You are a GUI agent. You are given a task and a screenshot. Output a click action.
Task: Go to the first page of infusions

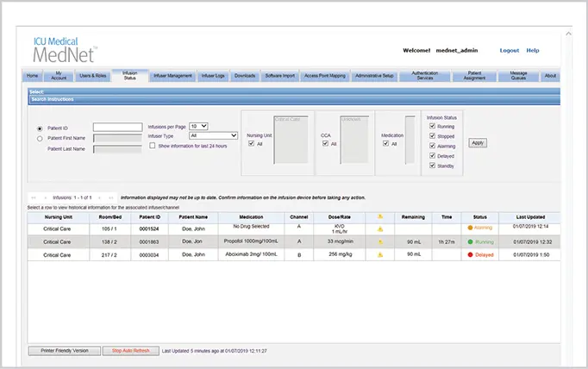(34, 197)
